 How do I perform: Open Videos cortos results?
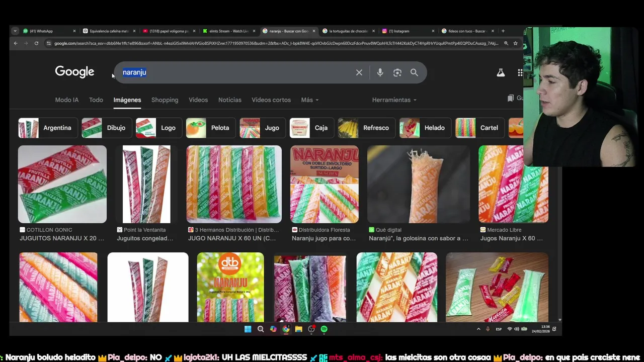click(271, 100)
